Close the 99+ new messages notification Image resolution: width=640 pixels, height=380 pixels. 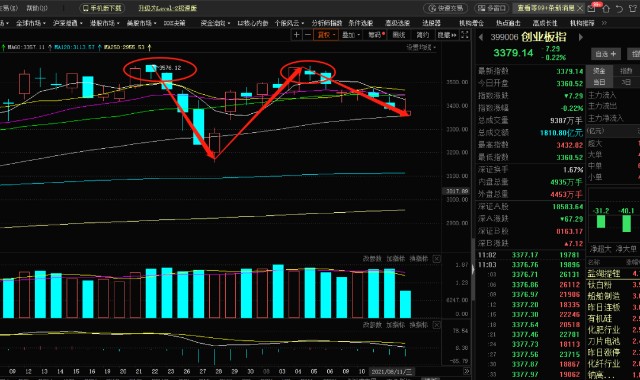point(580,8)
